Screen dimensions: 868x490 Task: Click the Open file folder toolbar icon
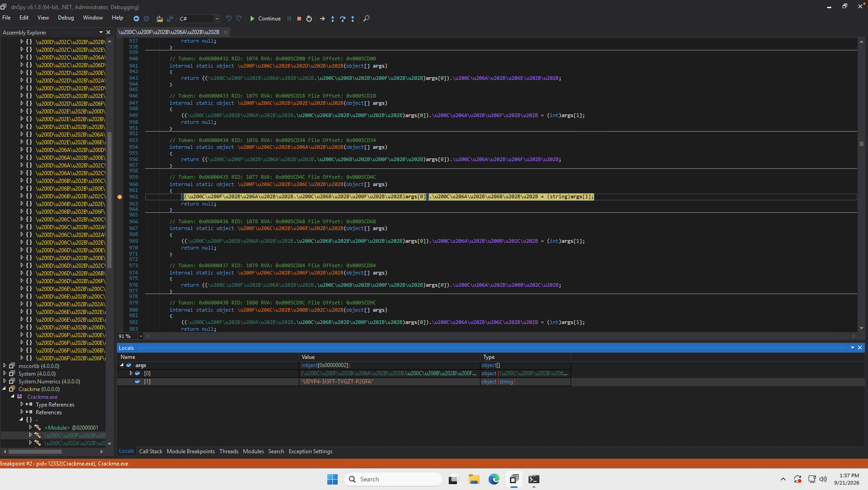tap(160, 19)
